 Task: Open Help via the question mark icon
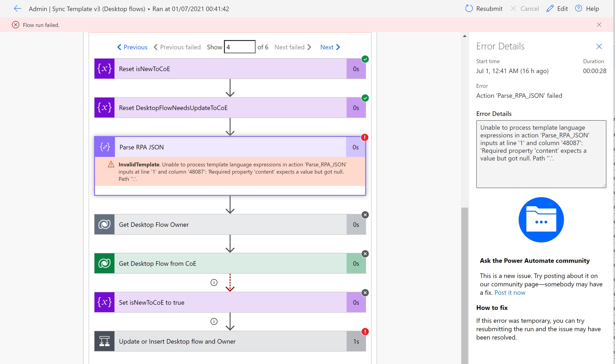coord(579,8)
